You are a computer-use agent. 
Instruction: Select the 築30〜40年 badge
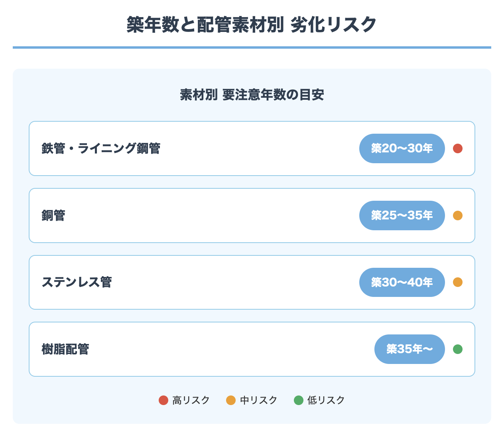click(x=402, y=282)
